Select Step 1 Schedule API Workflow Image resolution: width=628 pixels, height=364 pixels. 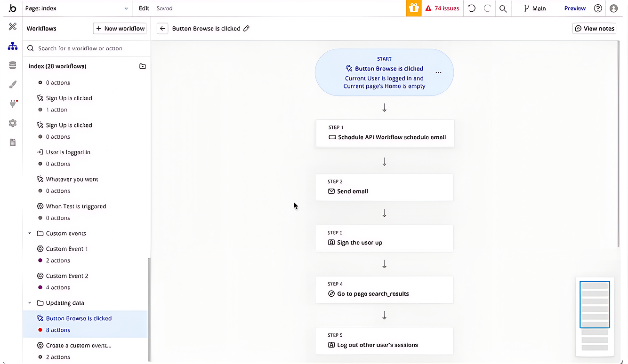pyautogui.click(x=385, y=133)
